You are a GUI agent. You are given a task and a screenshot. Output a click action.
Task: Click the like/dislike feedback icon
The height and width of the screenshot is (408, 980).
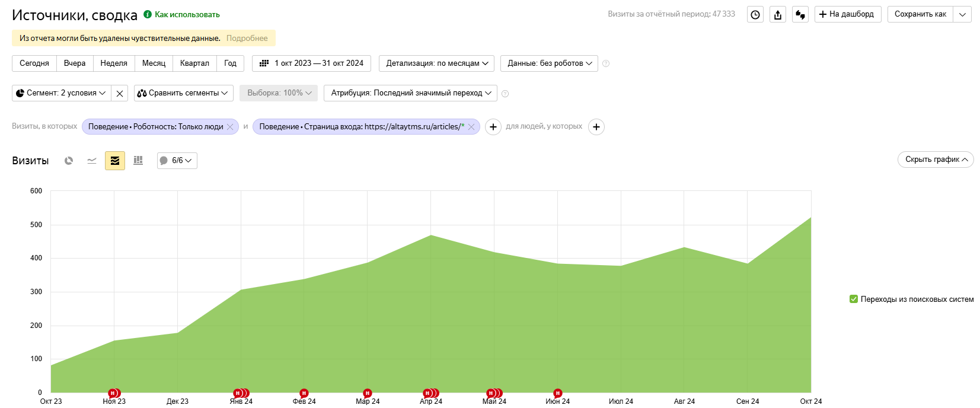(x=800, y=15)
